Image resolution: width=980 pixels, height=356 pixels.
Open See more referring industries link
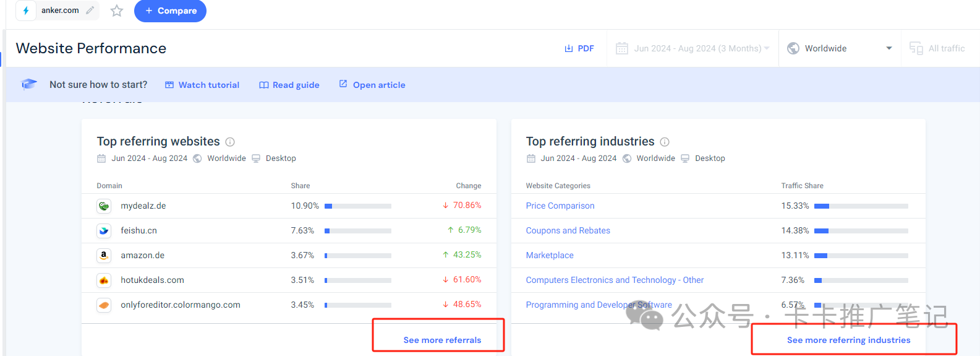(x=848, y=340)
